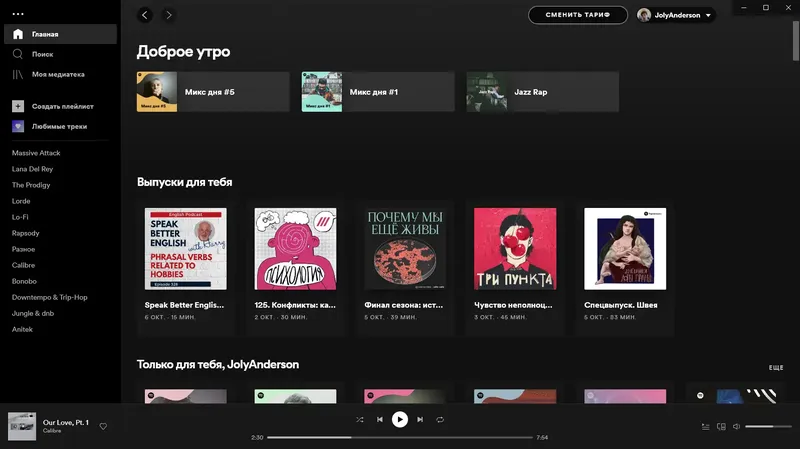Open Моя медиатека in the sidebar
The image size is (800, 449).
(x=60, y=74)
